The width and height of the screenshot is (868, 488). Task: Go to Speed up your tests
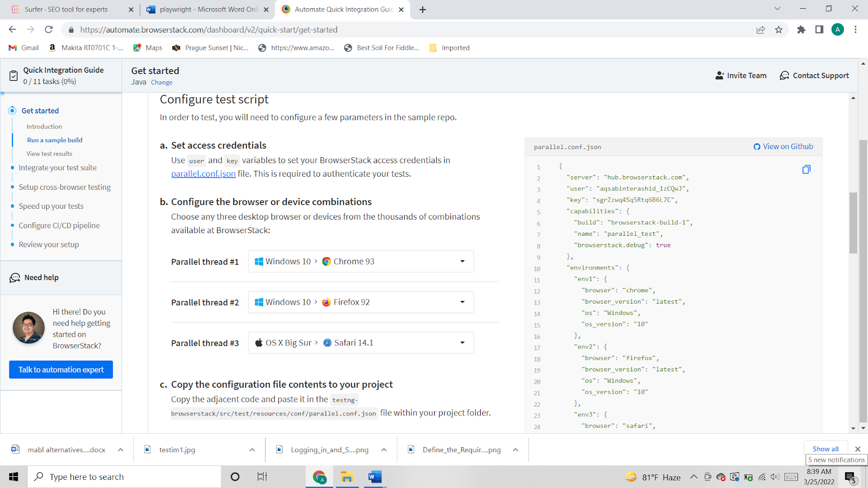click(x=51, y=206)
